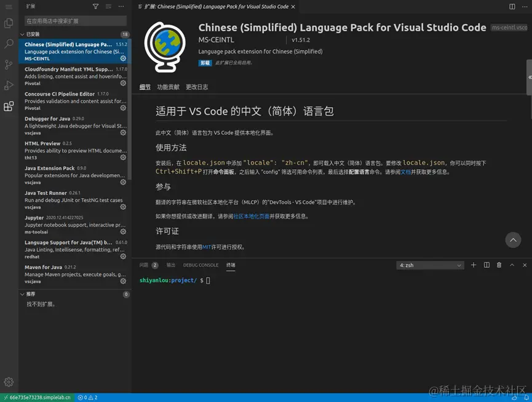Open gear menu for Jupyter extension
Screen dimensions: 532x402
click(123, 232)
